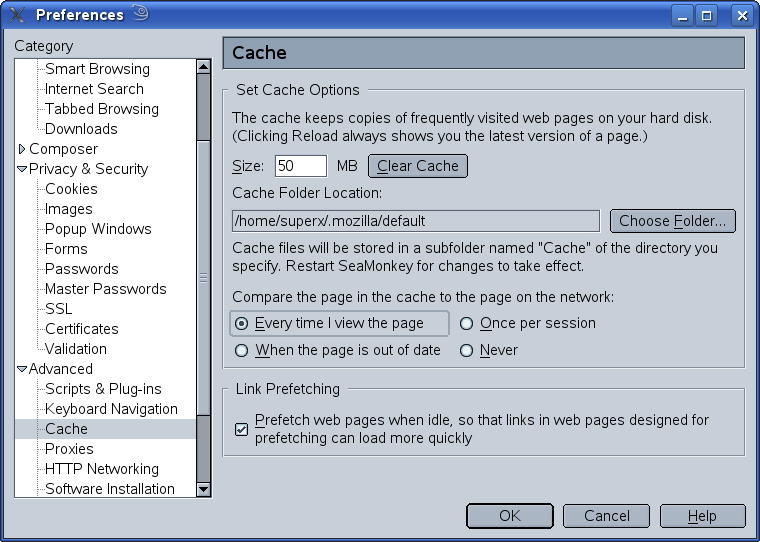Go to HTTP Networking settings

102,469
